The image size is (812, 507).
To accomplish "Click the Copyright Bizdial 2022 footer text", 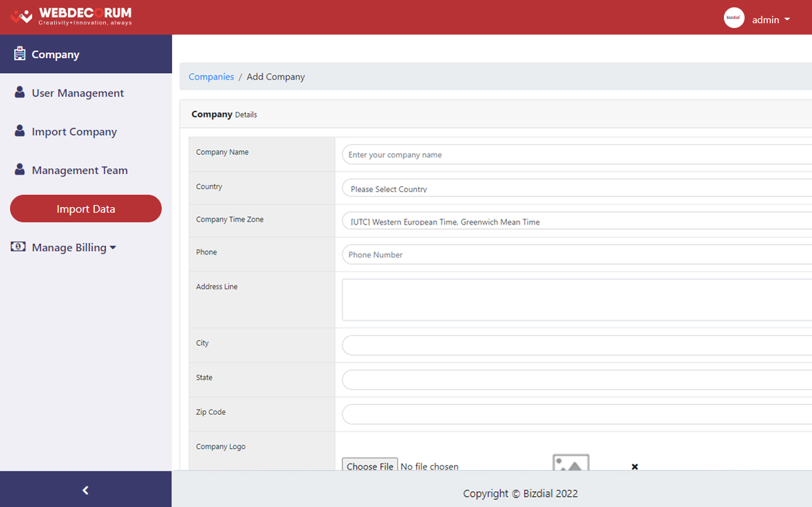I will click(x=521, y=493).
